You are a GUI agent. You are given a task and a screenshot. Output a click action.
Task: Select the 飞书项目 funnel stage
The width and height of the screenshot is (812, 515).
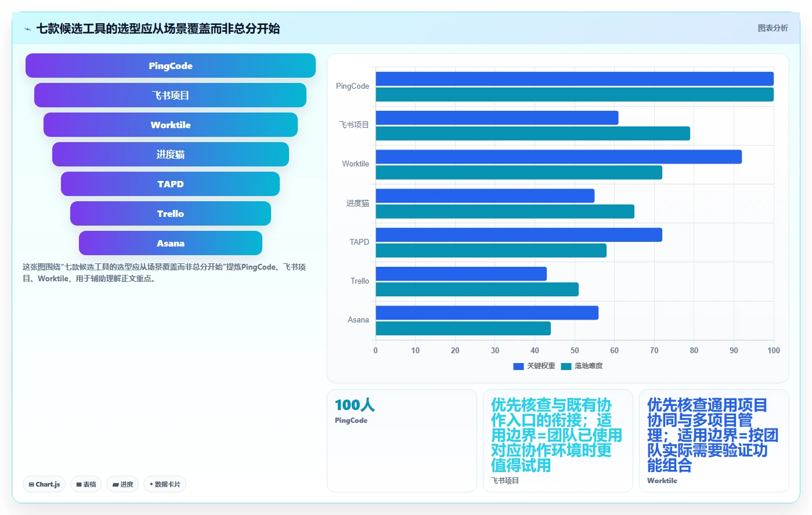171,95
